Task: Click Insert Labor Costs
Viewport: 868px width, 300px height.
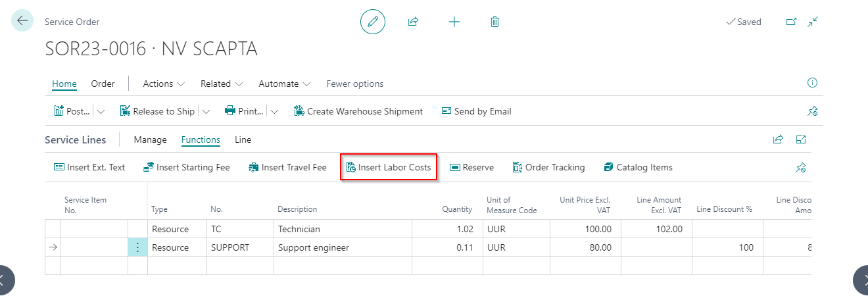Action: (389, 168)
